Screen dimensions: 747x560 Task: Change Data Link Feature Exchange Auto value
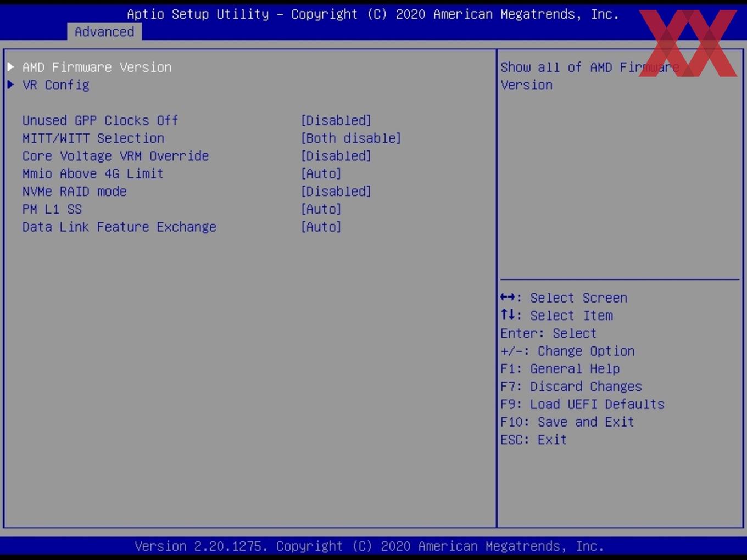321,227
